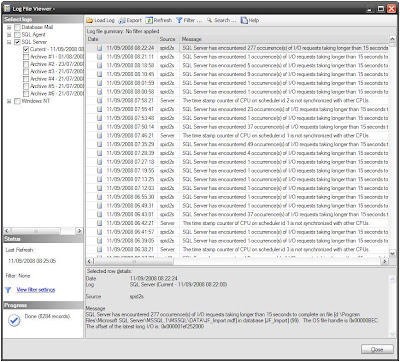Select log row icon for 07:28:39

[x=99, y=153]
